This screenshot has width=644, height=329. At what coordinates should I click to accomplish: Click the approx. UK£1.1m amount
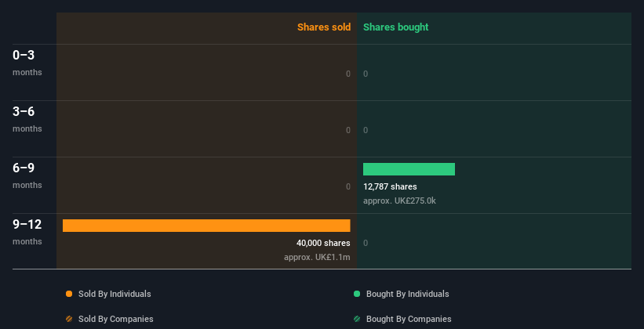317,257
